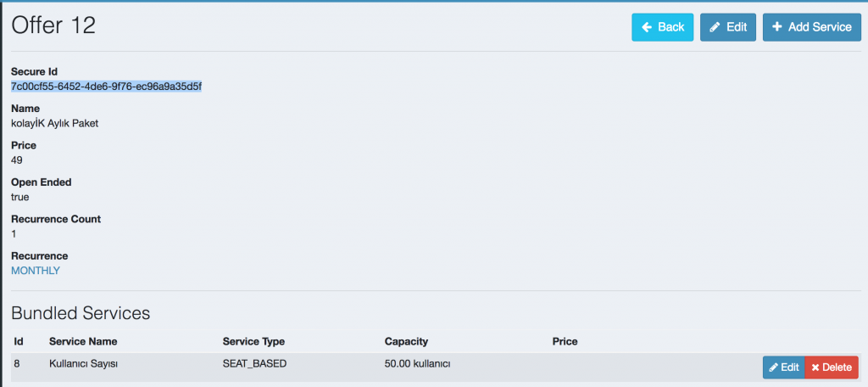Image resolution: width=868 pixels, height=387 pixels.
Task: Click the Capacity column header
Action: coord(406,341)
